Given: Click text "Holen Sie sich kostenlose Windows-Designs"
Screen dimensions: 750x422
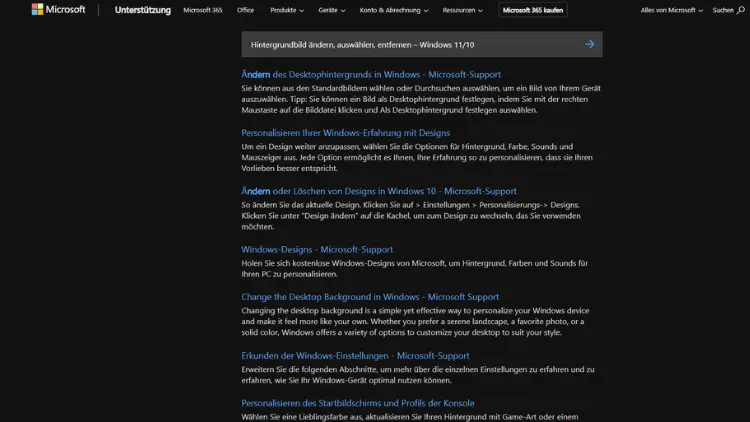Looking at the screenshot, I should pyautogui.click(x=321, y=264).
